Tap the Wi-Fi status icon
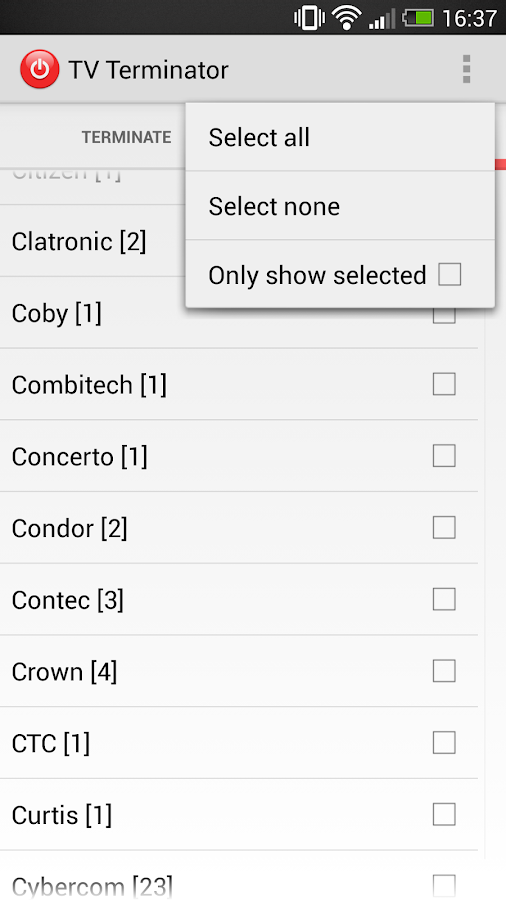The height and width of the screenshot is (900, 506). pos(346,18)
